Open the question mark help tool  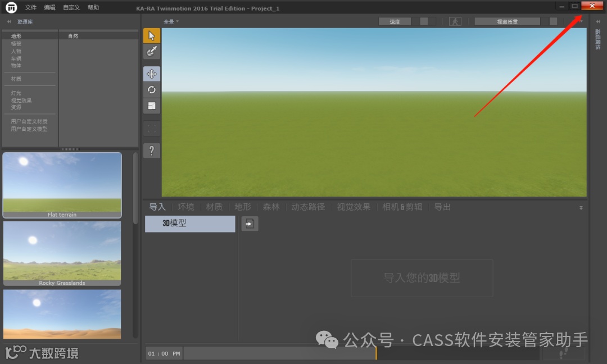[152, 151]
